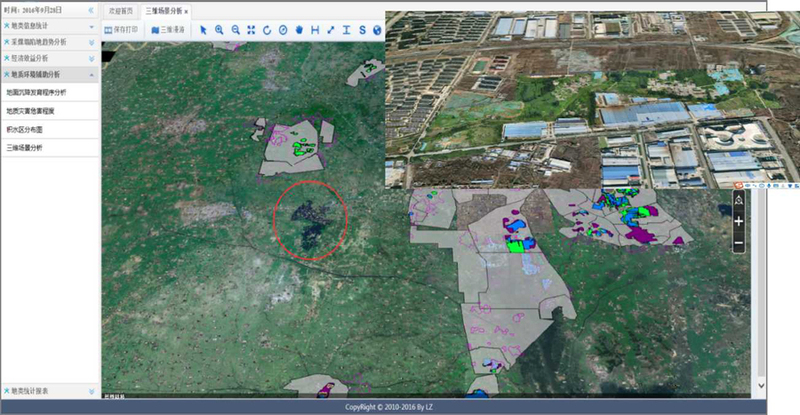Click the zoom out magnifier tool
The image size is (800, 415).
click(x=235, y=30)
